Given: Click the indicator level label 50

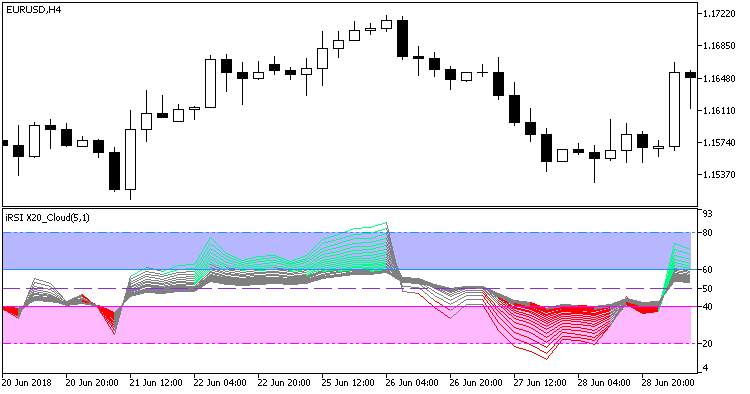Looking at the screenshot, I should tap(708, 289).
